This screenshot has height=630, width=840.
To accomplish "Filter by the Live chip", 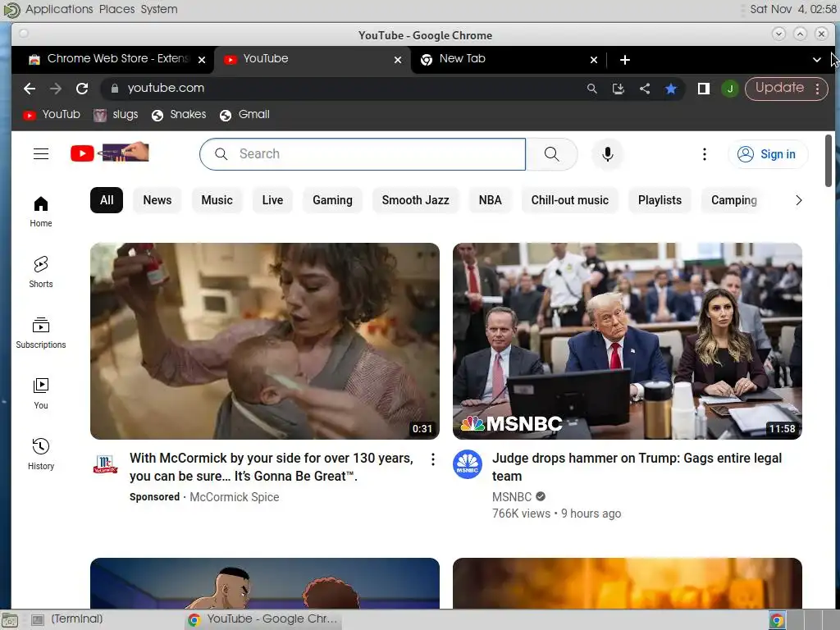I will 272,200.
